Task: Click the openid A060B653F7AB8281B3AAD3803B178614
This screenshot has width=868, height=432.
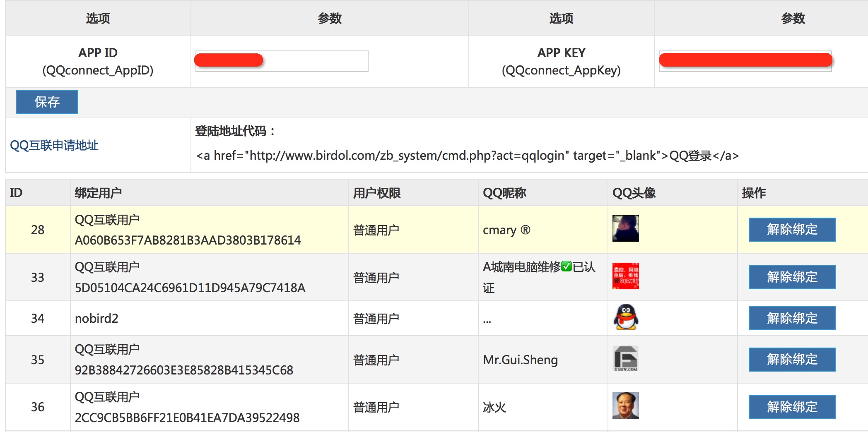Action: 188,240
